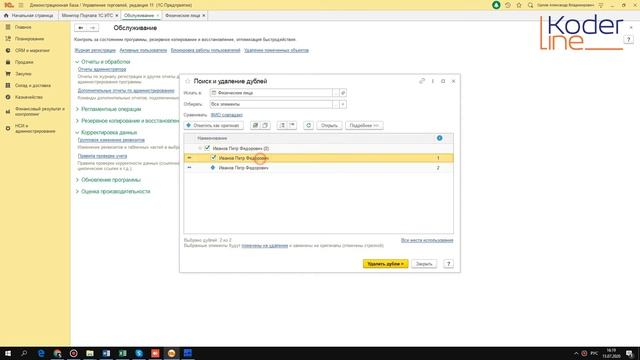The width and height of the screenshot is (640, 360).
Task: Collapse the Отчеты и обработки section
Action: 77,62
